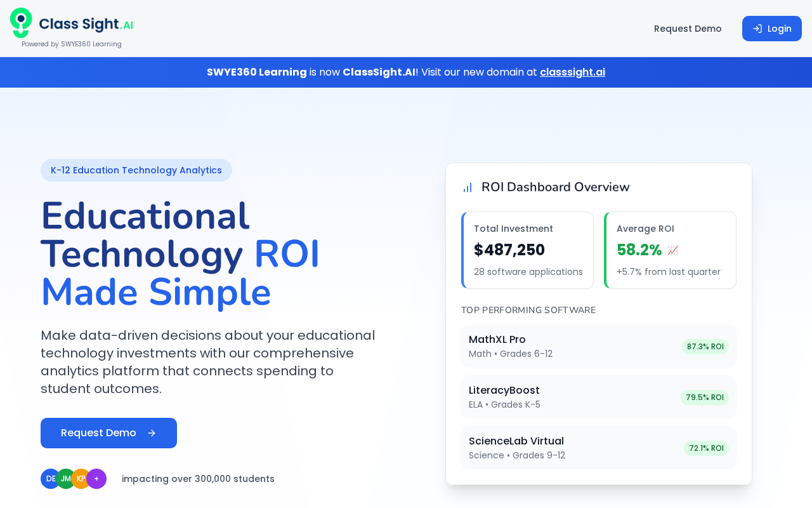Viewport: 812px width, 508px height.
Task: Click the arrow icon in hero Request Demo button
Action: pos(152,433)
